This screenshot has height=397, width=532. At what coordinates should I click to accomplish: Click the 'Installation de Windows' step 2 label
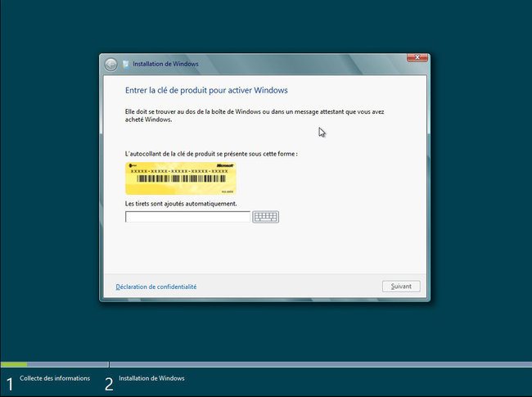pyautogui.click(x=151, y=378)
